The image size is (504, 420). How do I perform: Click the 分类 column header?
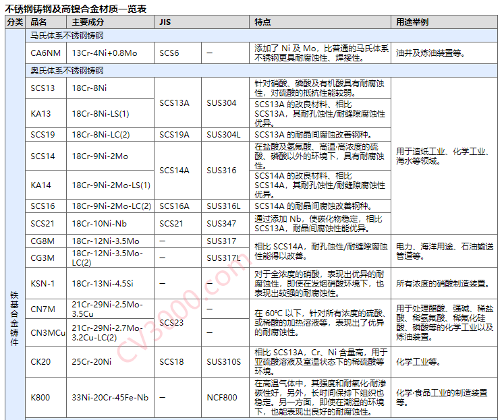(14, 22)
